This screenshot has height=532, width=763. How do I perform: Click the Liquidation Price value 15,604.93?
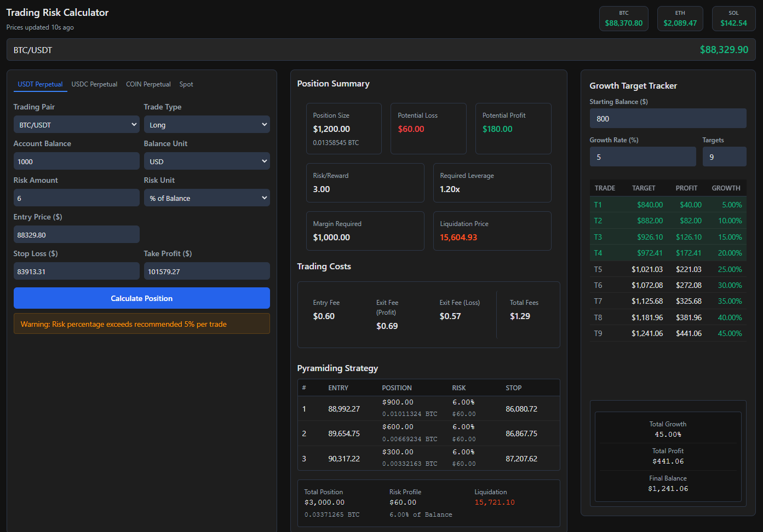coord(458,238)
